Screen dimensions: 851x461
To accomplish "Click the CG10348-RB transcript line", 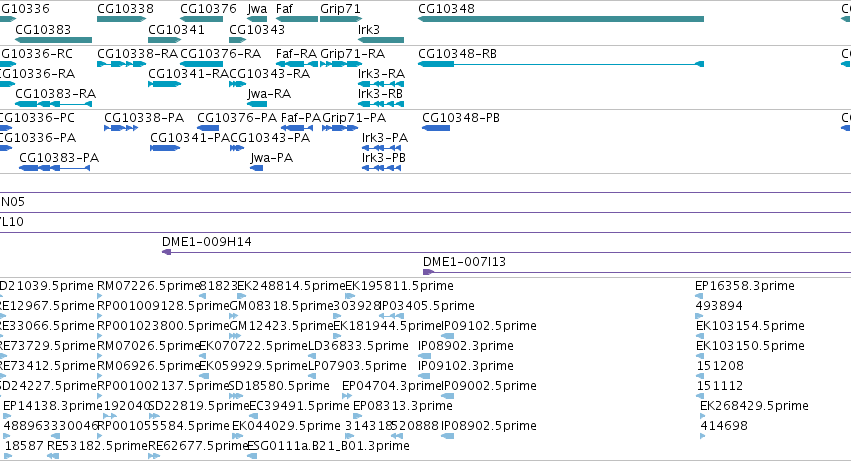I will pos(561,64).
